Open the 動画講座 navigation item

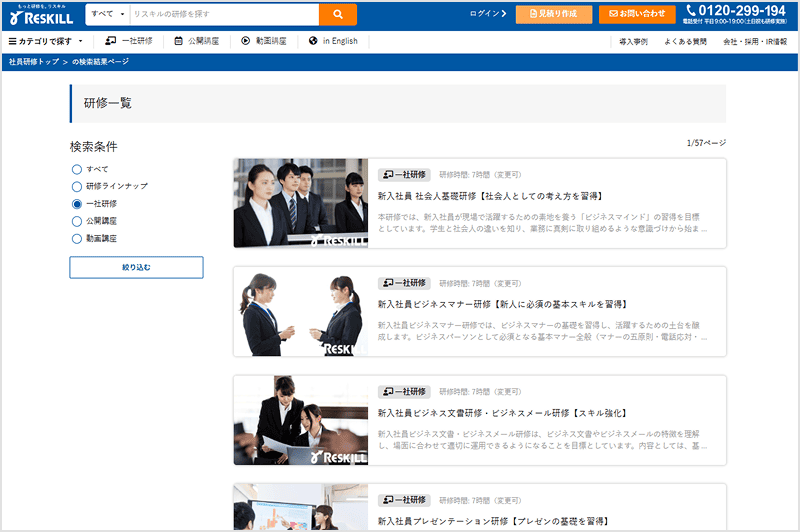[264, 41]
